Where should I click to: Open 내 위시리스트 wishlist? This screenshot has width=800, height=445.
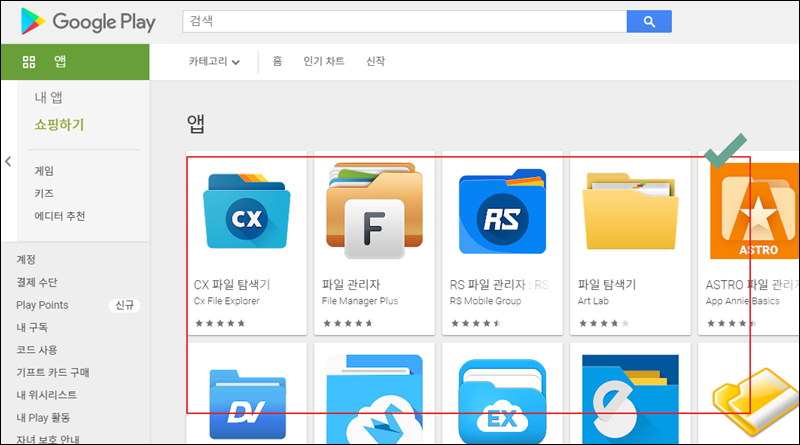pos(46,394)
